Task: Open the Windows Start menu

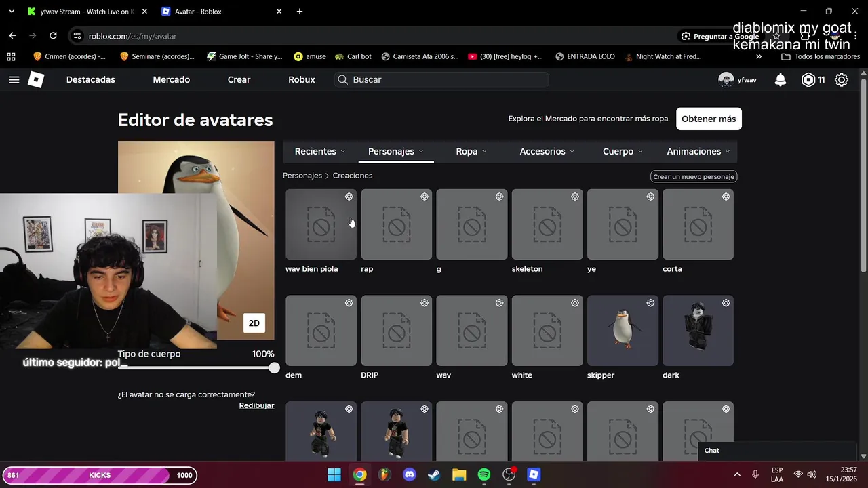Action: [x=334, y=475]
